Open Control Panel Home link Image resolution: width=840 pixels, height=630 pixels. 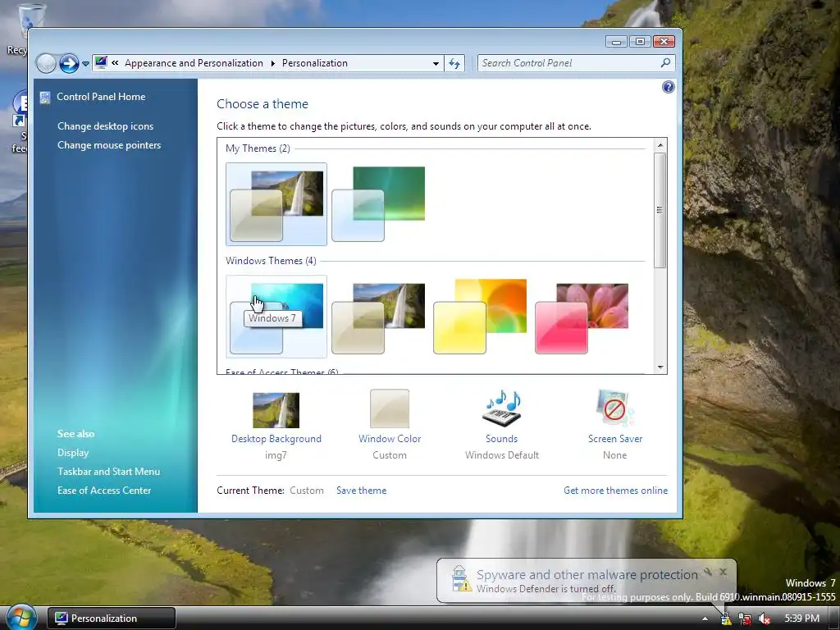101,97
